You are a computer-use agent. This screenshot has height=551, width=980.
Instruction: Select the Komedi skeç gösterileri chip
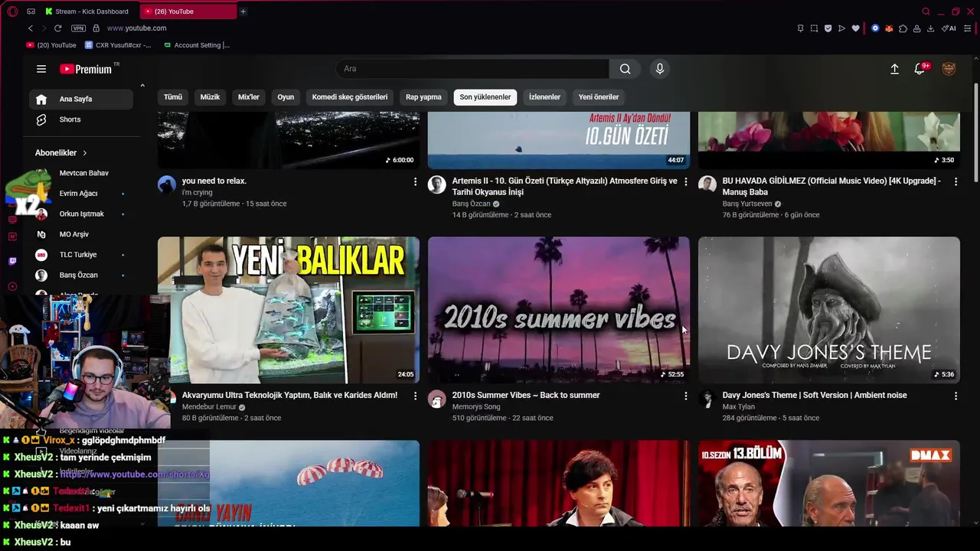pos(350,97)
